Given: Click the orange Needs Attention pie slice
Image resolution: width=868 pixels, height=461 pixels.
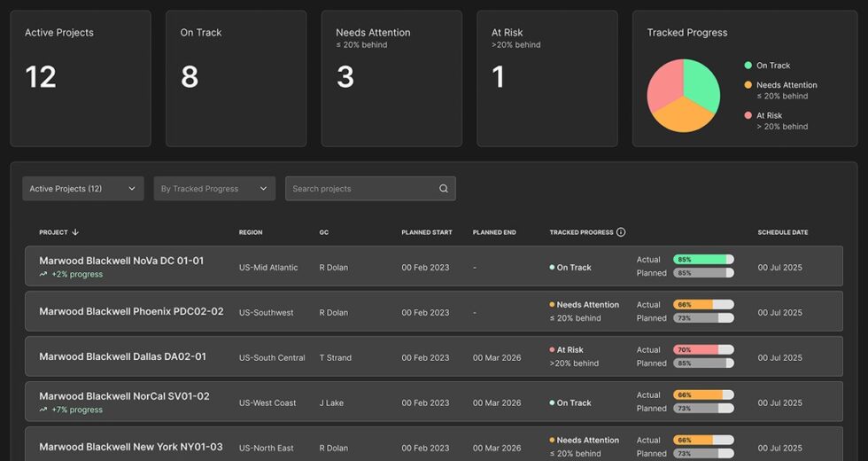Looking at the screenshot, I should (683, 117).
